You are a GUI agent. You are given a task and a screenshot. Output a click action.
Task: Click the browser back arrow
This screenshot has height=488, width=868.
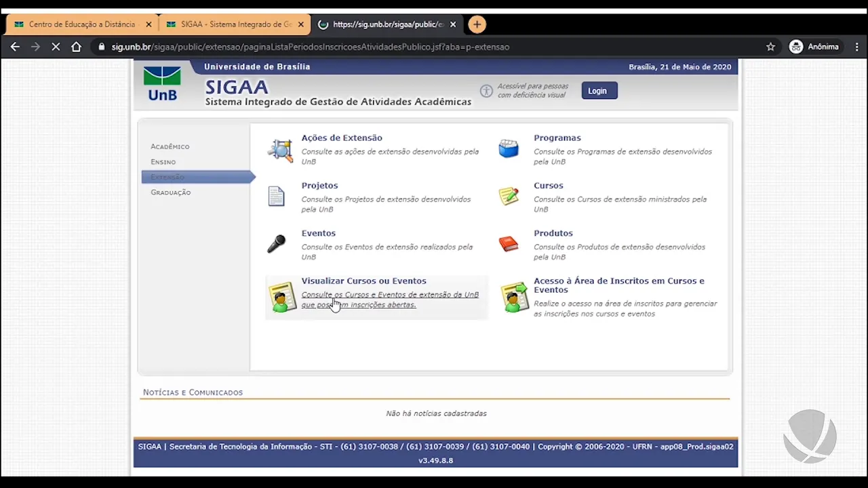click(15, 47)
